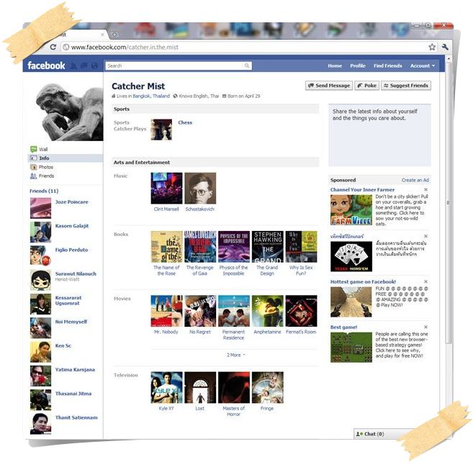Close the Channel Your Inner Farmer ad
This screenshot has width=476, height=462.
(426, 189)
